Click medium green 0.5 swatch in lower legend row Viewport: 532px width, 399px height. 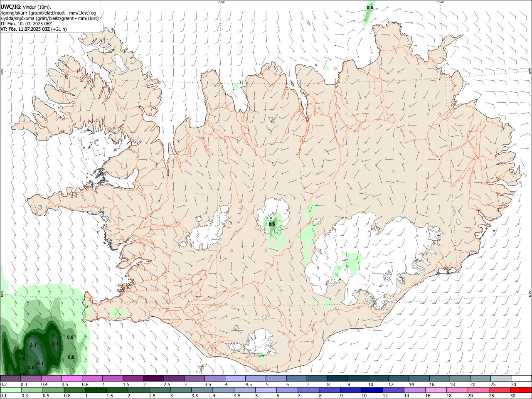pos(53,390)
